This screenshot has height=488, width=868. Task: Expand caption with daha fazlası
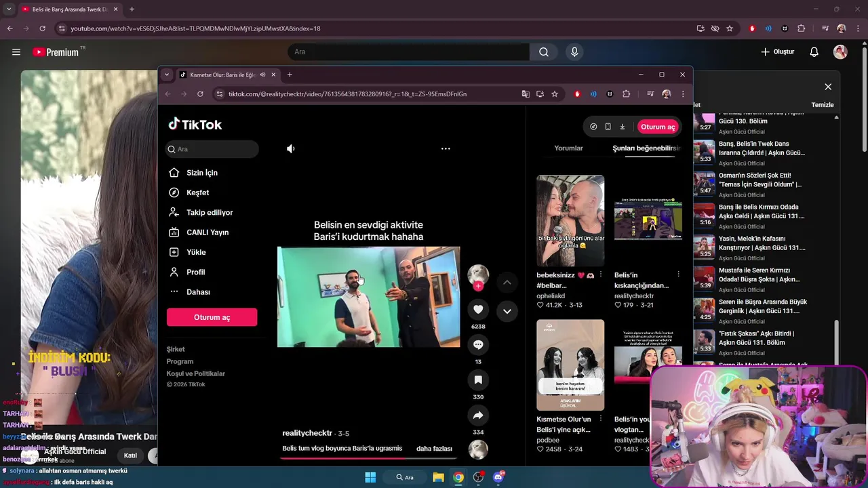434,449
